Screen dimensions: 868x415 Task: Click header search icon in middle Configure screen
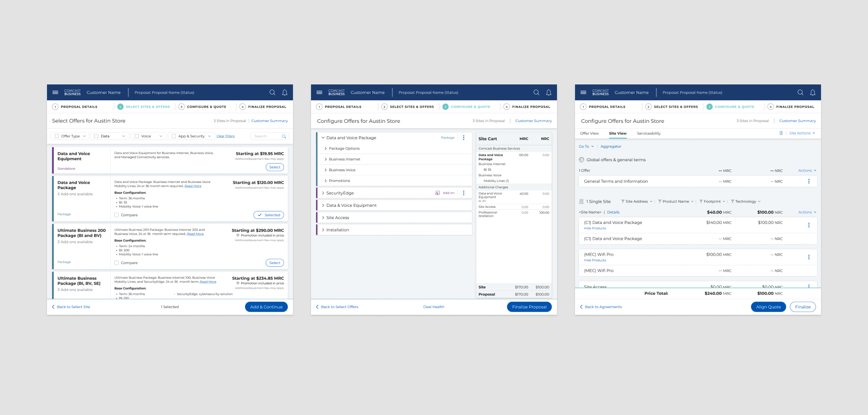tap(536, 92)
